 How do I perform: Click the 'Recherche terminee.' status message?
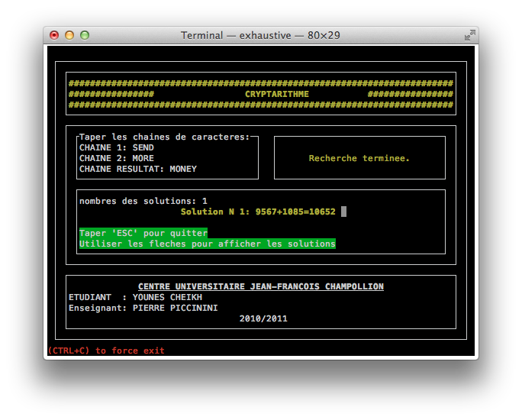[x=359, y=158]
